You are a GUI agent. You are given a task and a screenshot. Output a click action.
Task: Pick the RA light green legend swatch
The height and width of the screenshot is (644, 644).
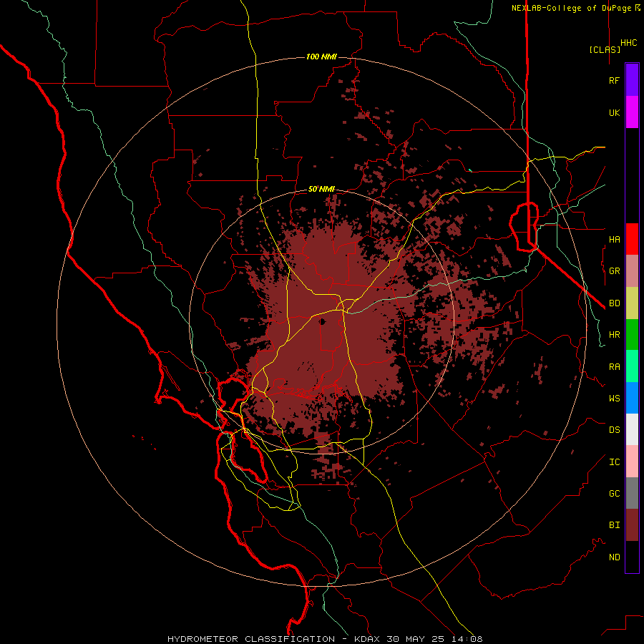632,366
